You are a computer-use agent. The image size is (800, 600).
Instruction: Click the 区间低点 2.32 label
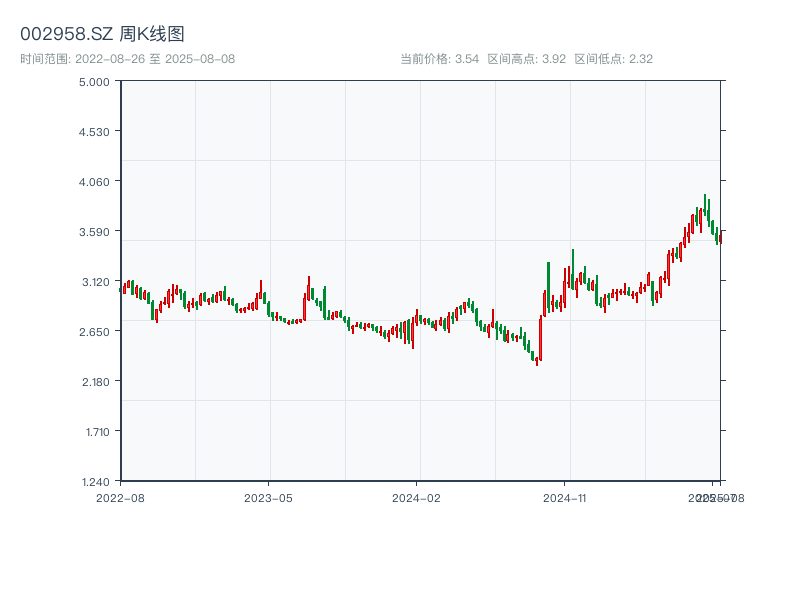[x=613, y=59]
